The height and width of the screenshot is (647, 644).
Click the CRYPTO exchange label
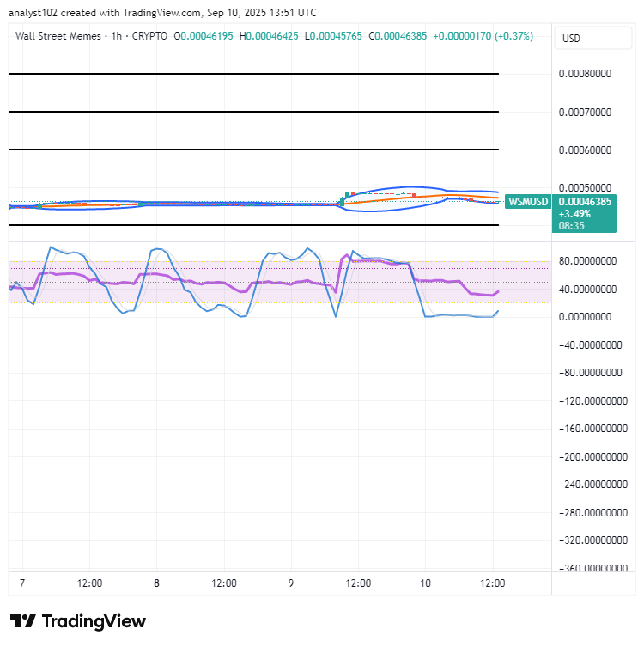149,36
